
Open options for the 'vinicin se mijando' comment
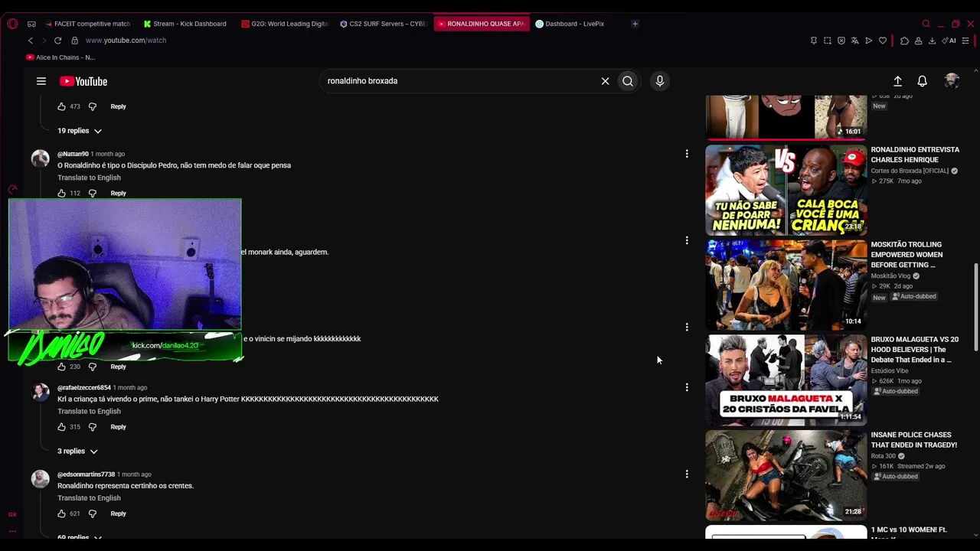point(687,327)
